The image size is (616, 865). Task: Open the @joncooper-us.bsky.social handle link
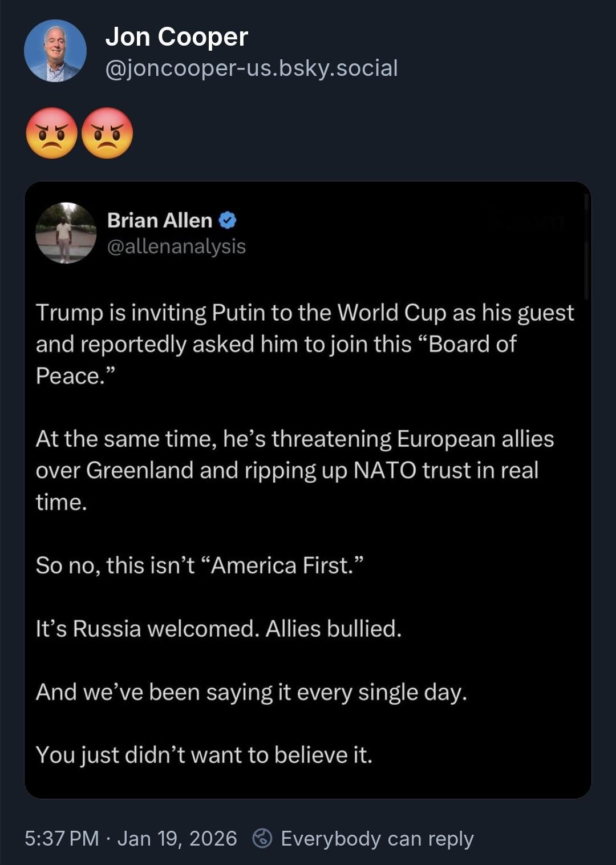(252, 68)
